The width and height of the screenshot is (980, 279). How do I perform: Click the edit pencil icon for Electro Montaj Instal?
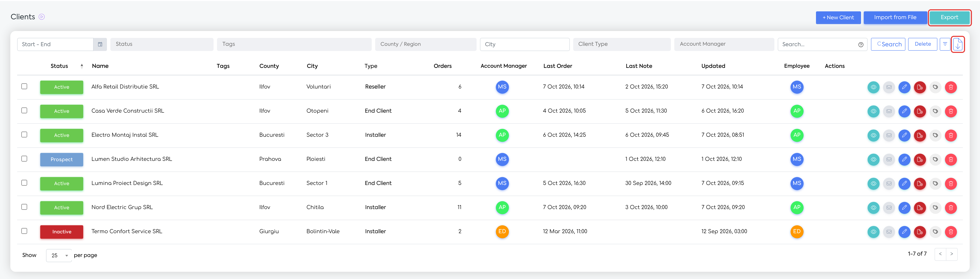click(x=904, y=135)
